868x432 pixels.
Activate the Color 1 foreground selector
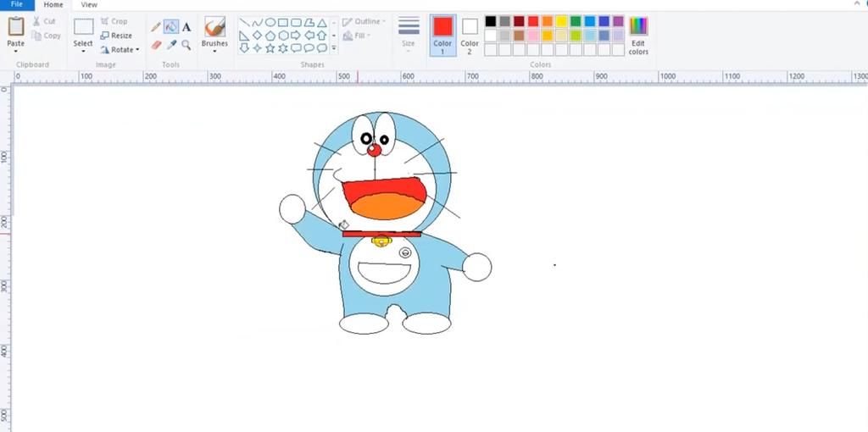pyautogui.click(x=442, y=36)
